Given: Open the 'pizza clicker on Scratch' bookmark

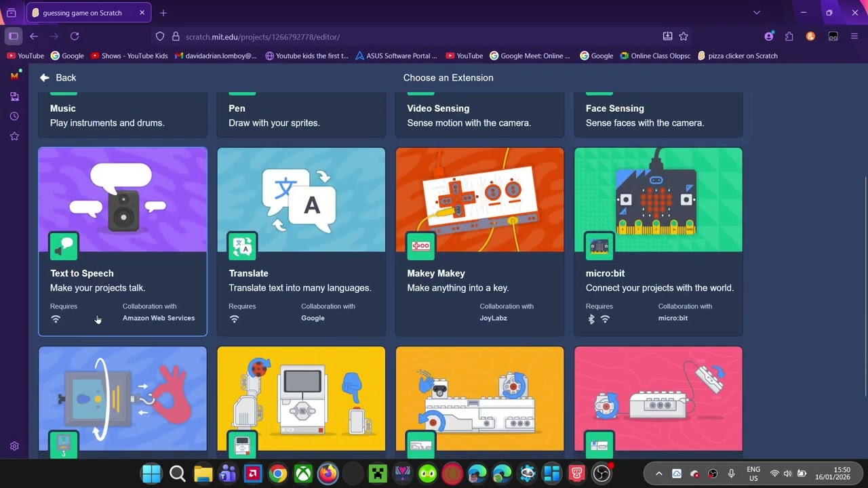Looking at the screenshot, I should click(738, 56).
